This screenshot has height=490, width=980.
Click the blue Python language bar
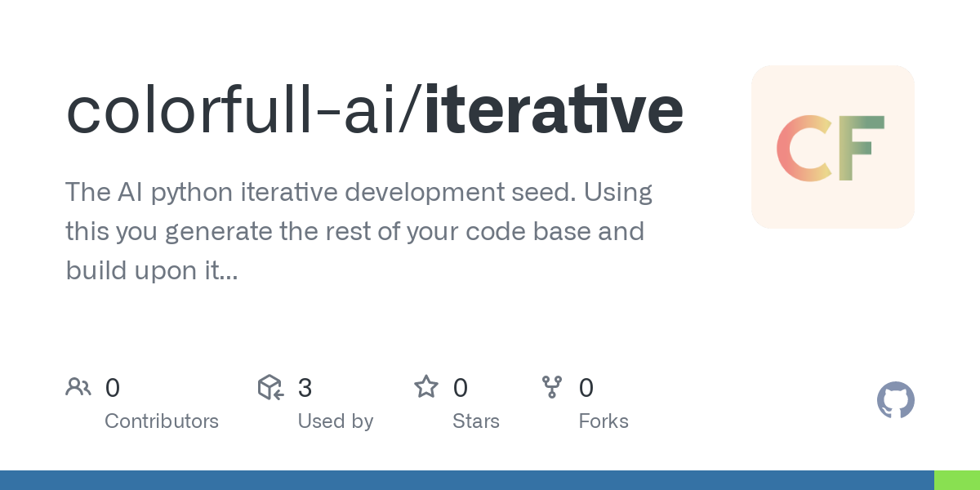467,480
